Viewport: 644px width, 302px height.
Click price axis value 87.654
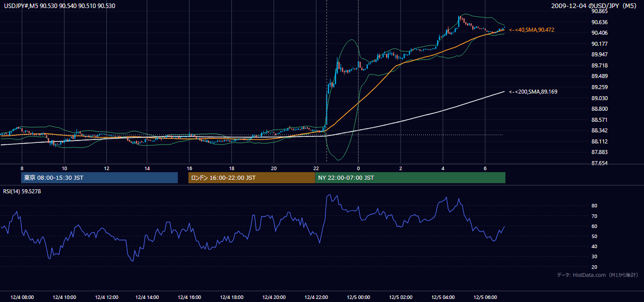coord(599,163)
